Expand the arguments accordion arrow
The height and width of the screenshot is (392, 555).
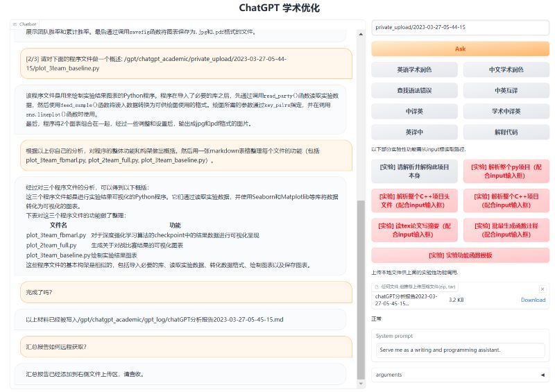(542, 375)
